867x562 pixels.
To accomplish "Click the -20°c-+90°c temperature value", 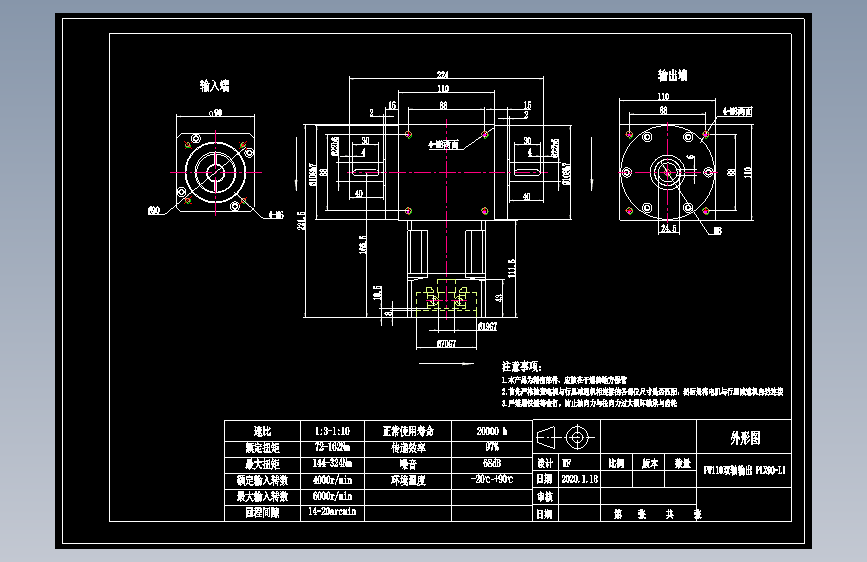I will click(492, 480).
